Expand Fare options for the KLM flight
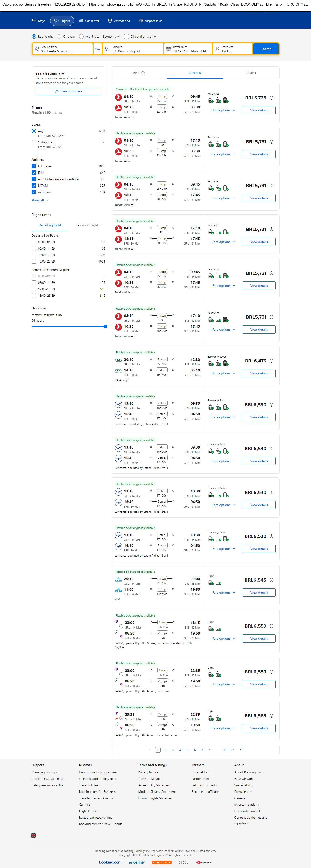 (223, 592)
